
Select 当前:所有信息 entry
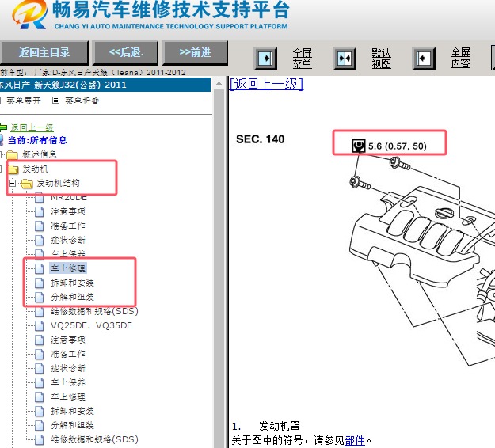tap(37, 140)
